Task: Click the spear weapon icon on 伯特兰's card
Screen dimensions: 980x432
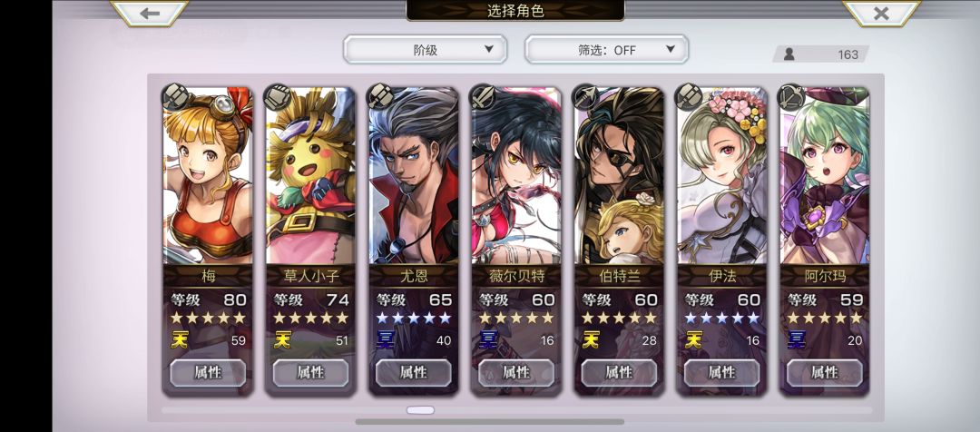Action: 585,97
